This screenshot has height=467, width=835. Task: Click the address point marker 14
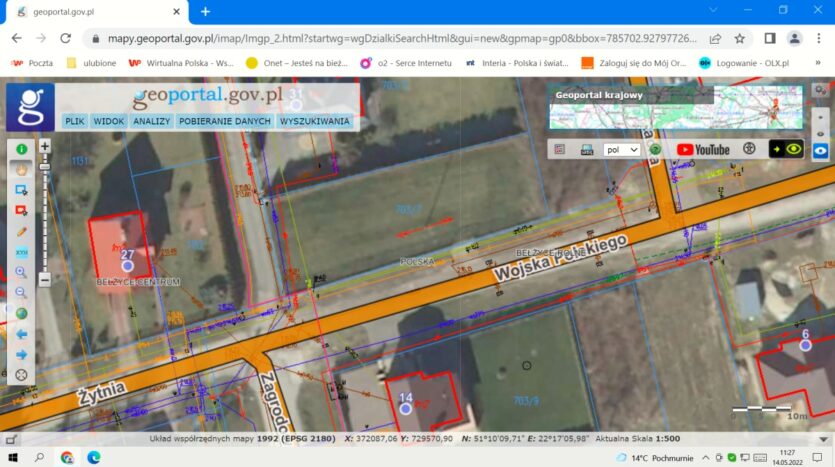click(x=405, y=408)
